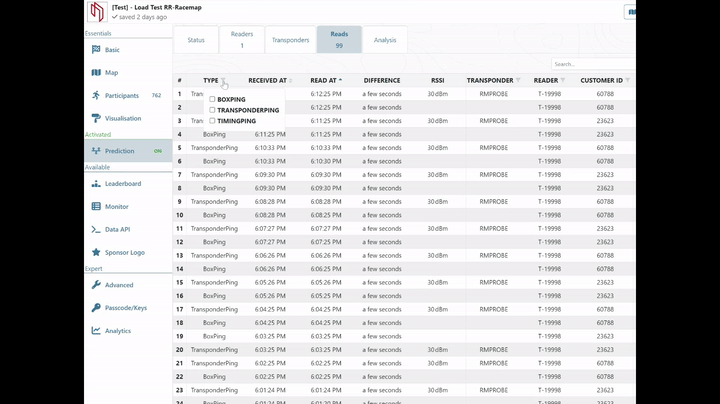Check the TIMINGPING filter checkbox

[212, 120]
